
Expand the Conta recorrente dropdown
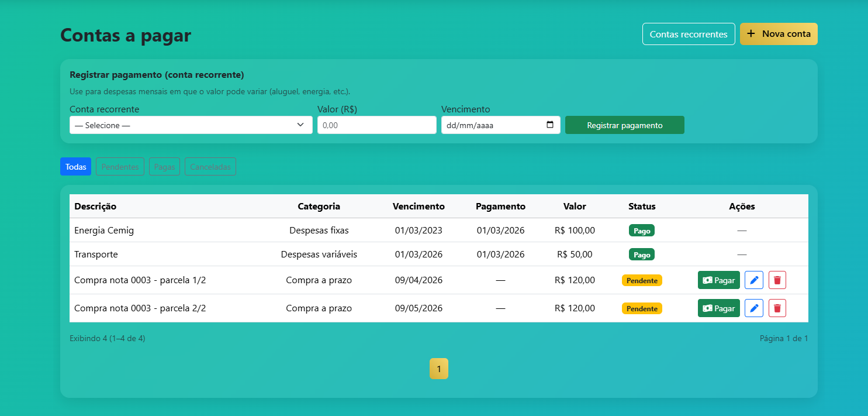click(x=301, y=125)
